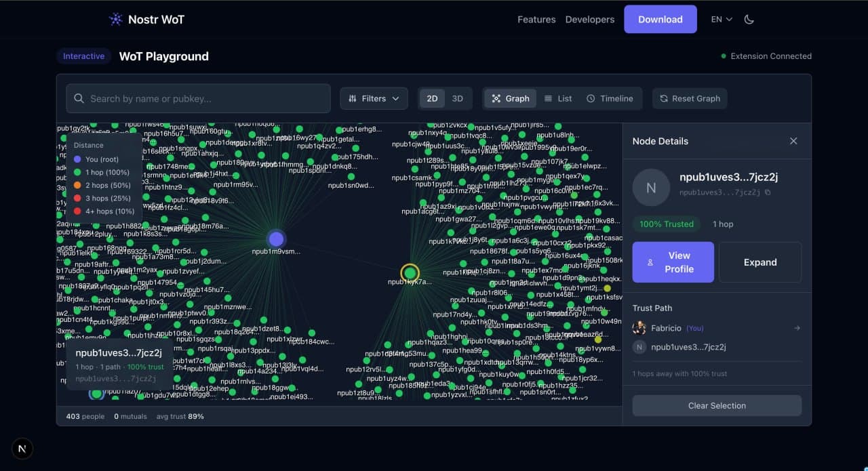Open Timeline view with the clock icon
The height and width of the screenshot is (471, 868).
[x=591, y=98]
